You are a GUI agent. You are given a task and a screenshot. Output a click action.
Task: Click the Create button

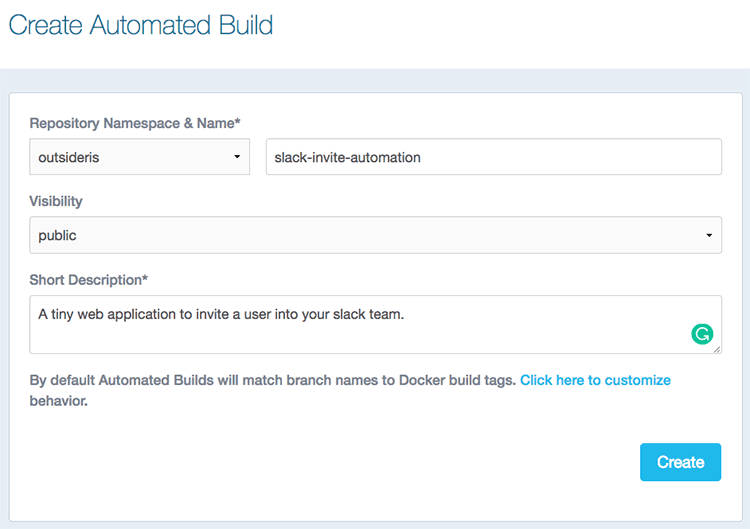coord(680,462)
